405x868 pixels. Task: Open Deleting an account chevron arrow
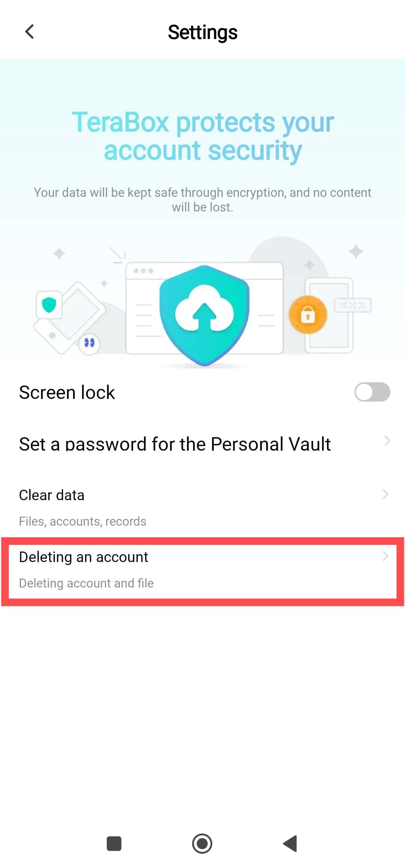tap(385, 556)
